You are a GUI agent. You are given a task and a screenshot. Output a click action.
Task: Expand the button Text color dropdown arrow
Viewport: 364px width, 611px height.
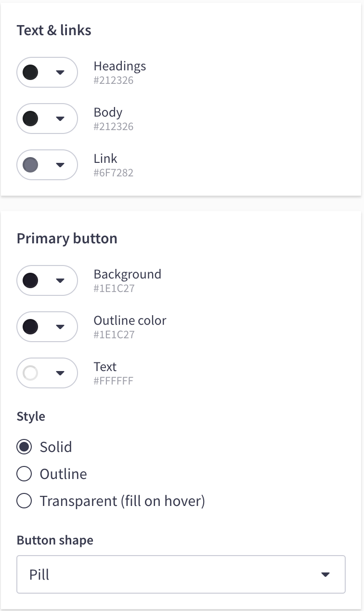pos(60,373)
